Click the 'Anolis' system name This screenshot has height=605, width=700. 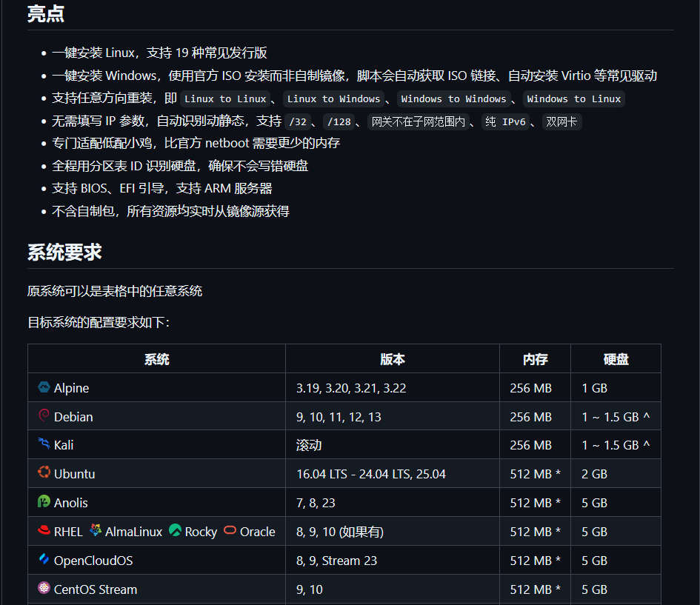71,503
